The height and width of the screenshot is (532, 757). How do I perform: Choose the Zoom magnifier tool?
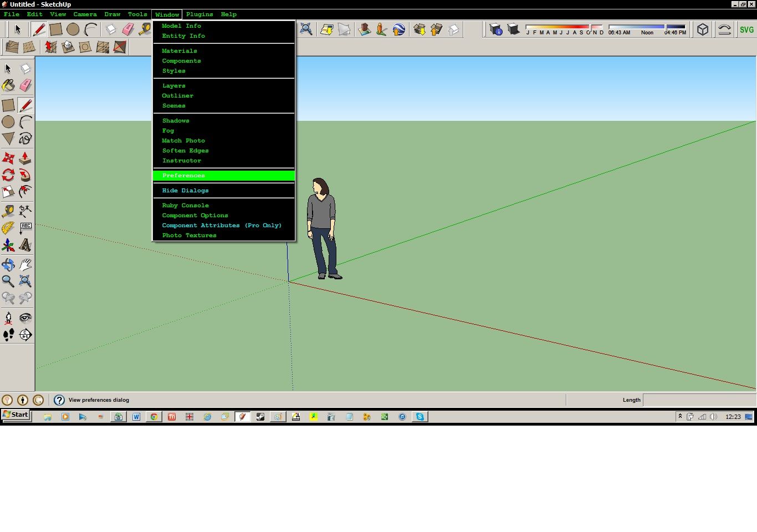pos(8,281)
